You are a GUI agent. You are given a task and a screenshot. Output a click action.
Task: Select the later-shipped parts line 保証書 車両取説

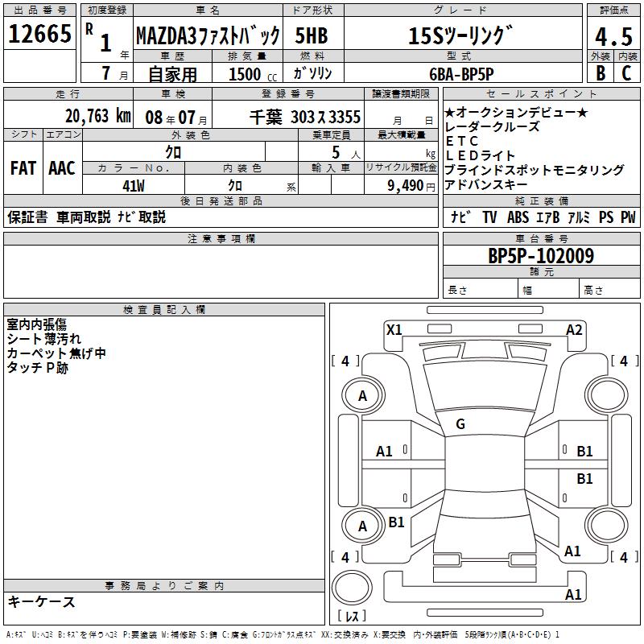coord(59,217)
